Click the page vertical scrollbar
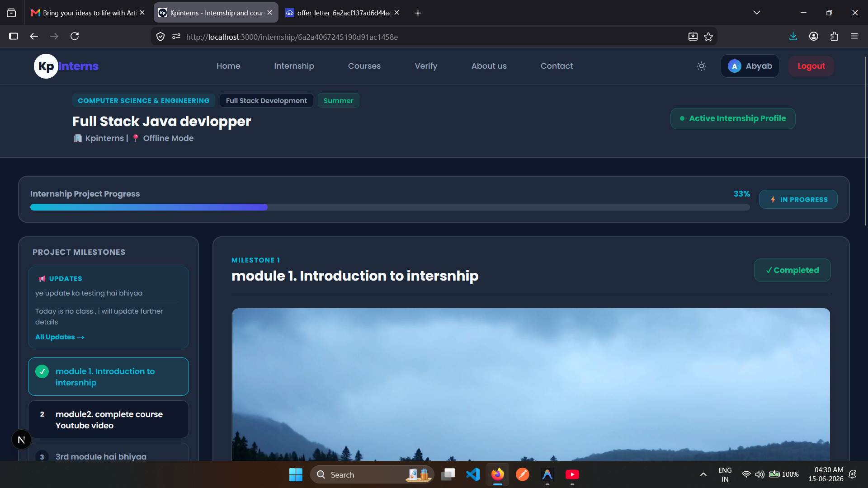The width and height of the screenshot is (868, 488). click(865, 141)
